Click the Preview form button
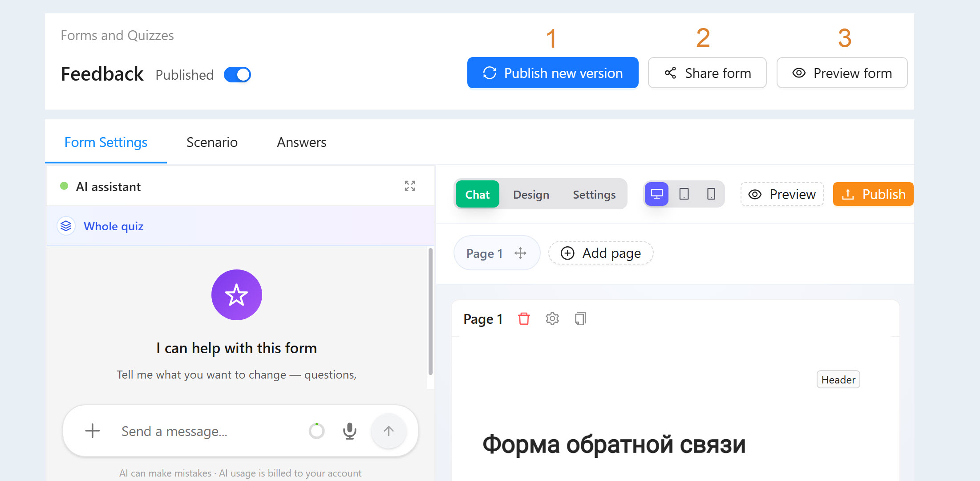 (842, 73)
